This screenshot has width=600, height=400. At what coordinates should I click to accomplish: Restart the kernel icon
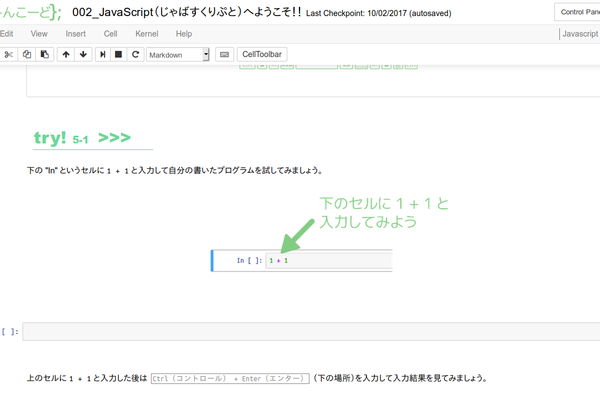coord(135,55)
